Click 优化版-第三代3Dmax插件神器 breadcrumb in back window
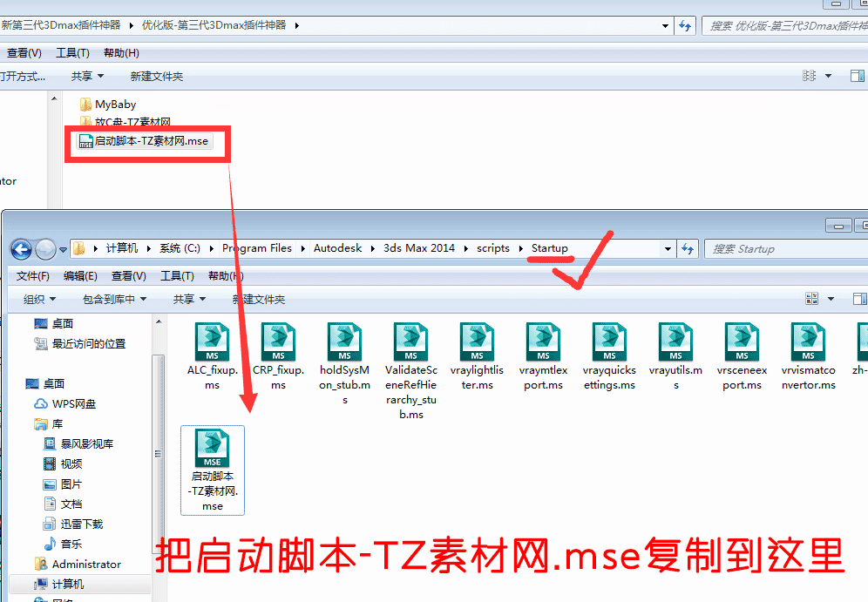The width and height of the screenshot is (868, 602). pos(214,25)
